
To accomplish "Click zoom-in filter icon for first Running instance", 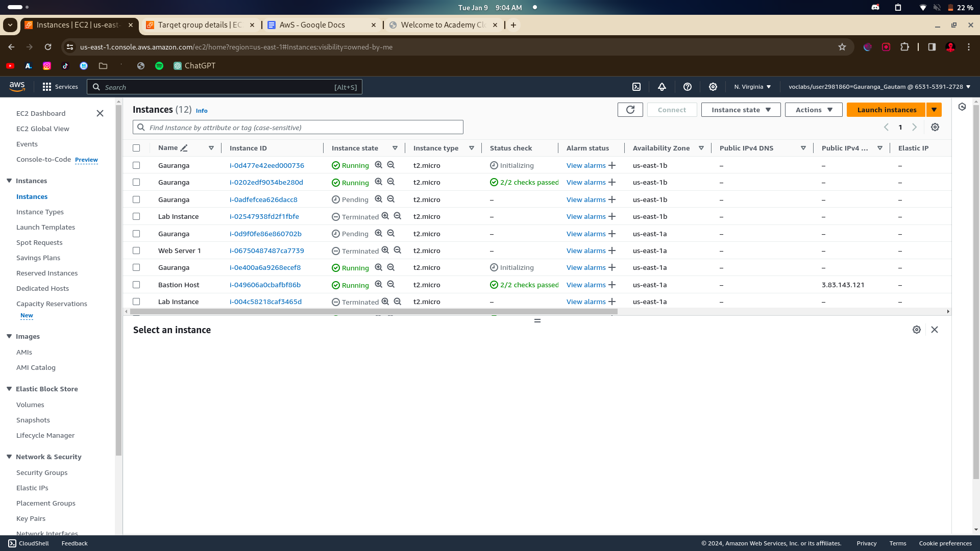I will click(379, 165).
